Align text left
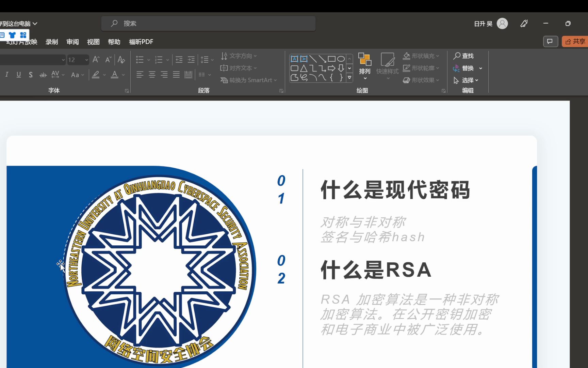Screen dimensions: 588x368 (140, 75)
